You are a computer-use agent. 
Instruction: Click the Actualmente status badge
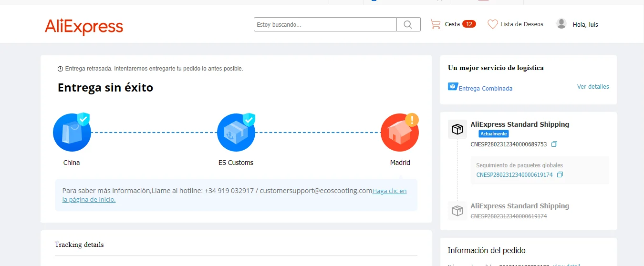coord(494,134)
